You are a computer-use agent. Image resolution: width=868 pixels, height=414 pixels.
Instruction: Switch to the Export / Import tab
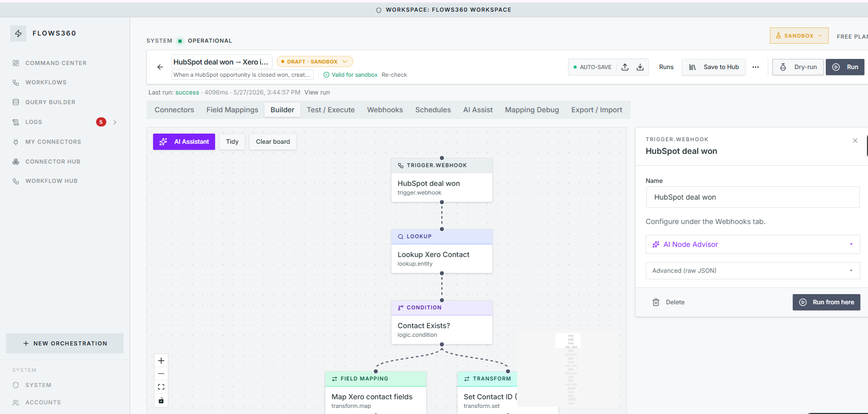[x=596, y=110]
